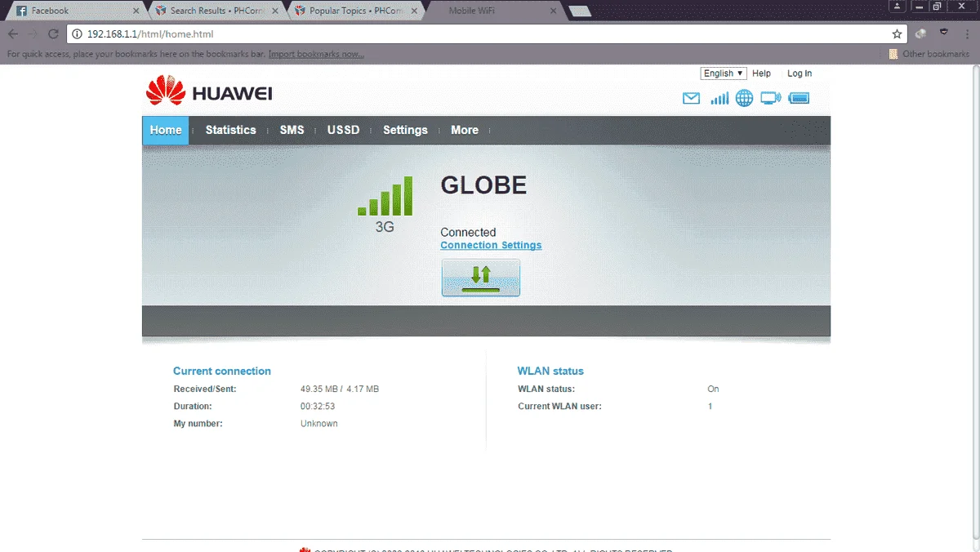Click the Current WLAN user count
Image resolution: width=980 pixels, height=552 pixels.
710,407
